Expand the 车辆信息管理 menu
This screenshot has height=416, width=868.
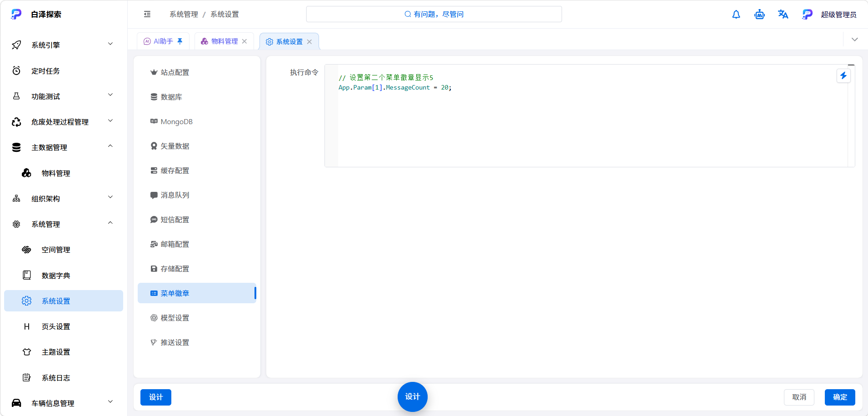64,403
